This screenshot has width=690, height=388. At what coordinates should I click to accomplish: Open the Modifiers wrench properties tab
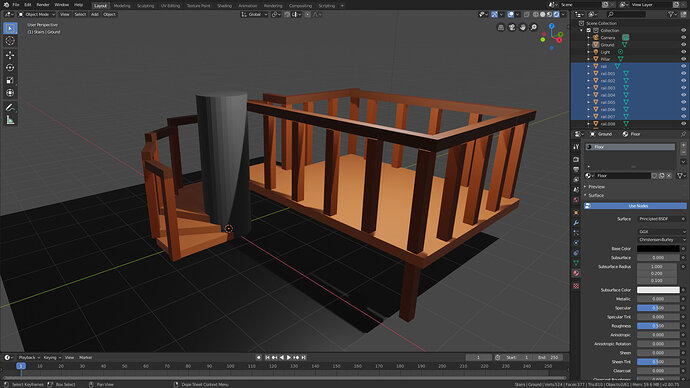[x=576, y=223]
